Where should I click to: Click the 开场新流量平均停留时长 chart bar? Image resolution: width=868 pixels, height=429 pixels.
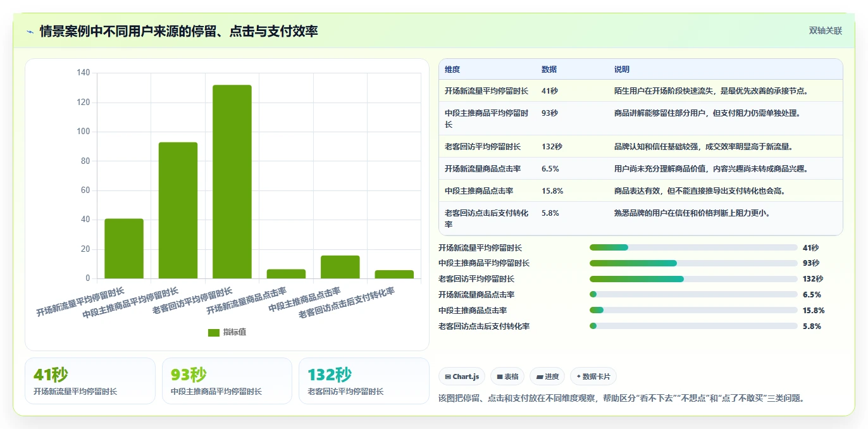[x=124, y=249]
